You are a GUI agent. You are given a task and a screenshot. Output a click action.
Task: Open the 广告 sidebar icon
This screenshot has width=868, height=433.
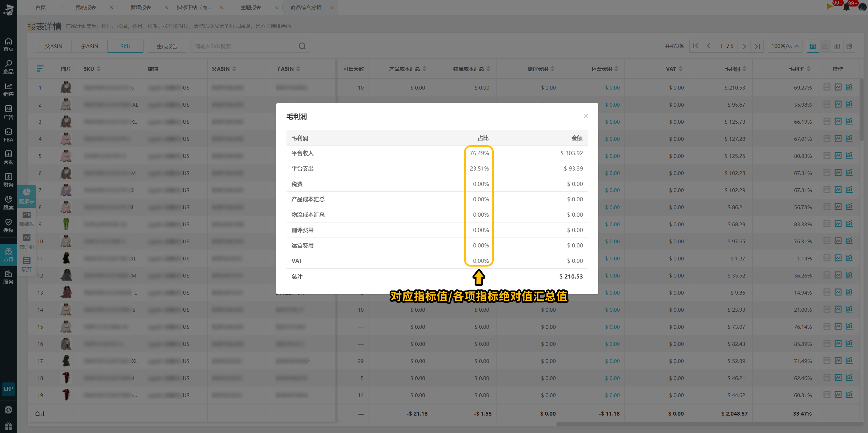[9, 112]
